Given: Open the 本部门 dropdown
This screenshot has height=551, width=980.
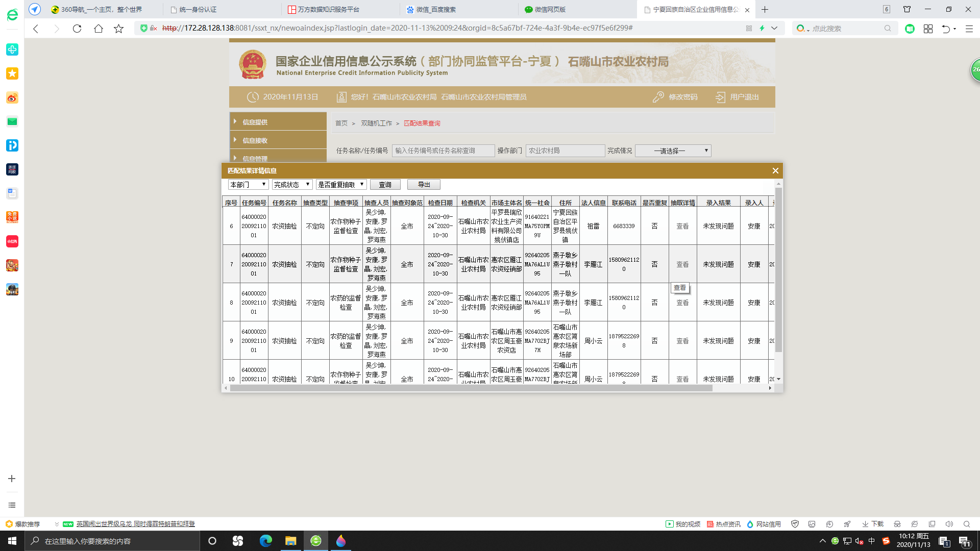Looking at the screenshot, I should [x=248, y=185].
